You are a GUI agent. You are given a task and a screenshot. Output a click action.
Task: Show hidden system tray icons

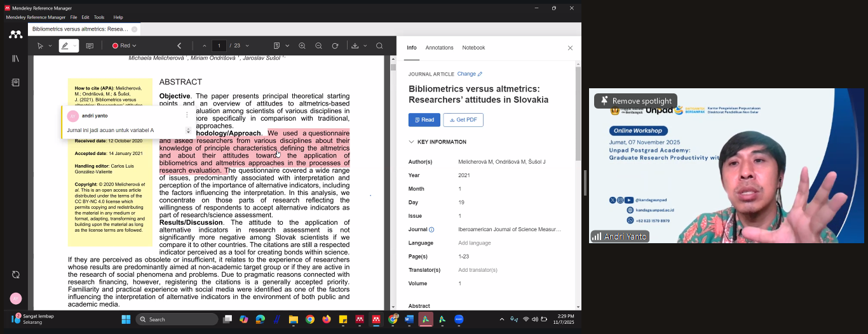502,319
